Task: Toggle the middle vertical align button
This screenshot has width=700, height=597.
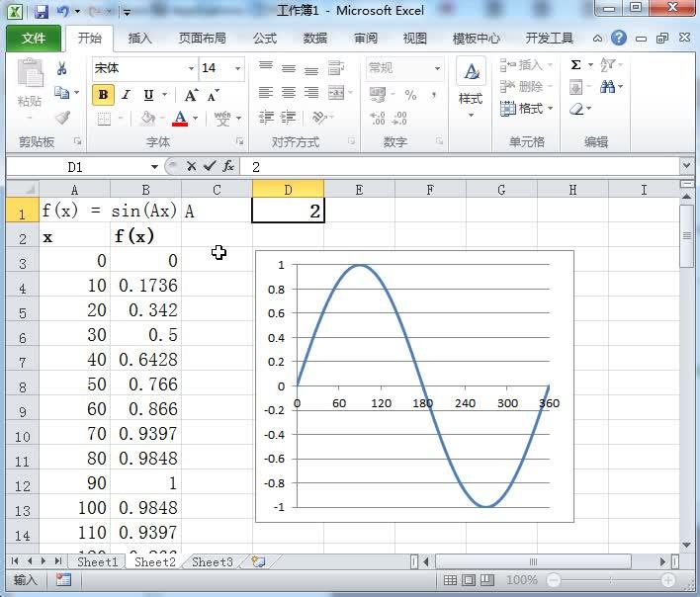Action: click(289, 68)
